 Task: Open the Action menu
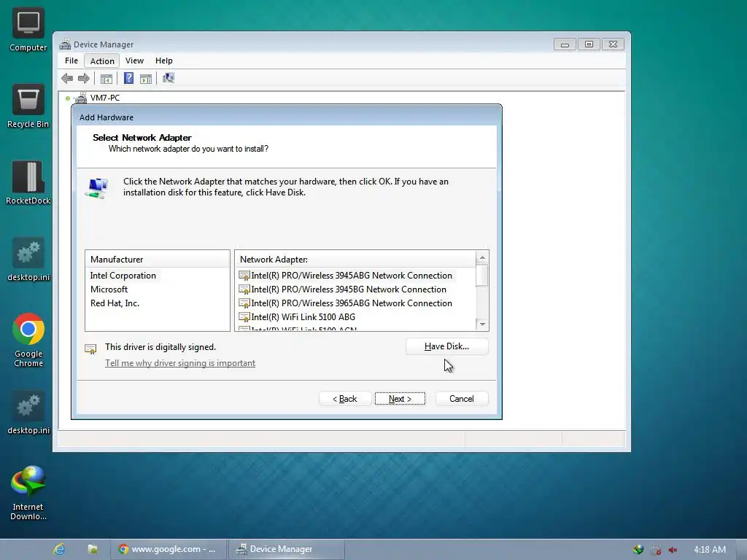[x=102, y=61]
